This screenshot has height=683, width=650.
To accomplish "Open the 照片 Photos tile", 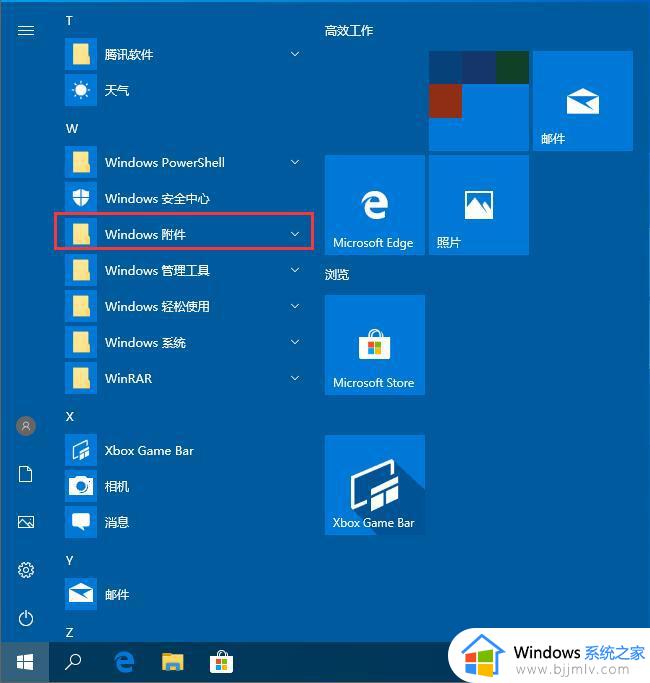I will [x=479, y=205].
